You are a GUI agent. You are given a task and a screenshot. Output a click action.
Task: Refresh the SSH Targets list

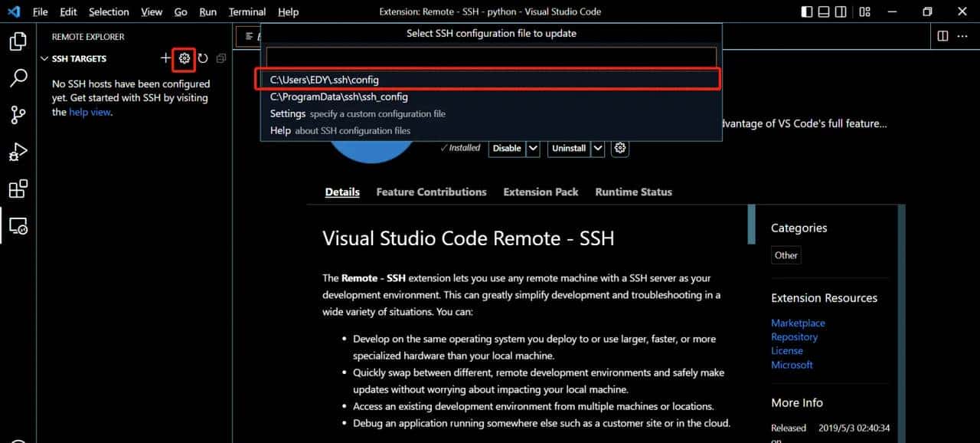[203, 58]
